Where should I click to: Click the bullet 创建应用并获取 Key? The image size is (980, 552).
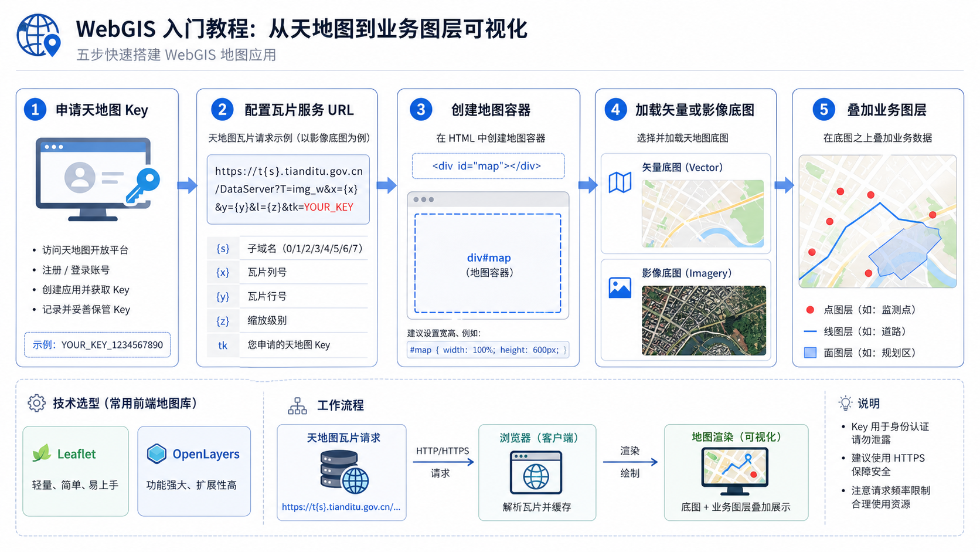[86, 290]
